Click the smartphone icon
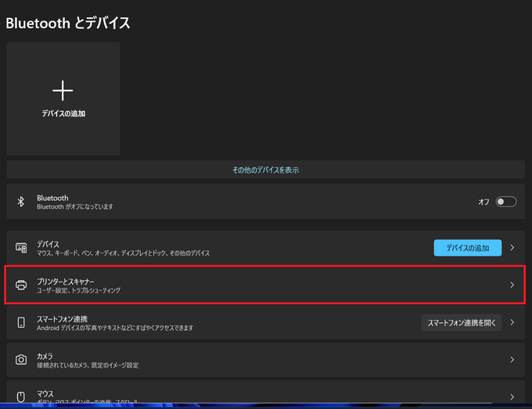532x409 pixels. click(21, 322)
